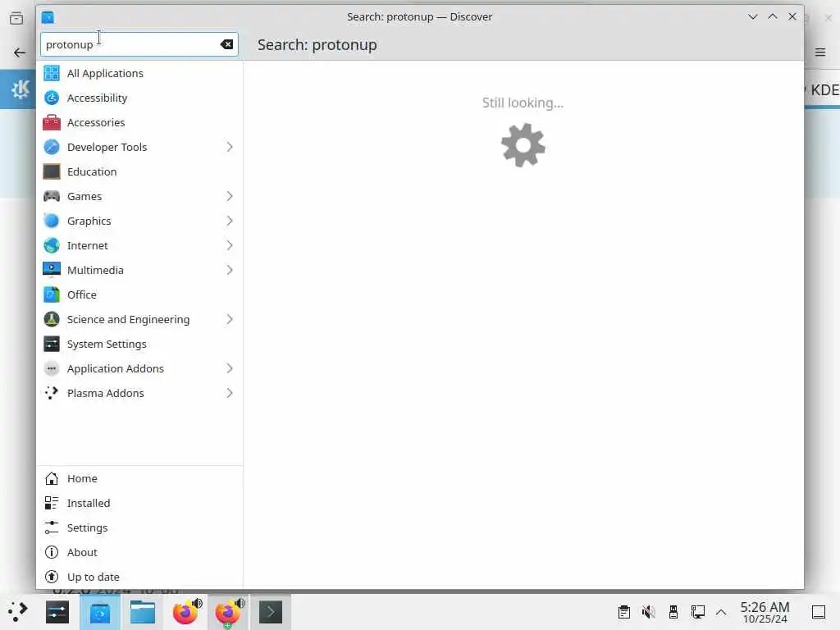Screen dimensions: 840x630
Task: Expand the Internet subcategories chevron
Action: point(230,246)
